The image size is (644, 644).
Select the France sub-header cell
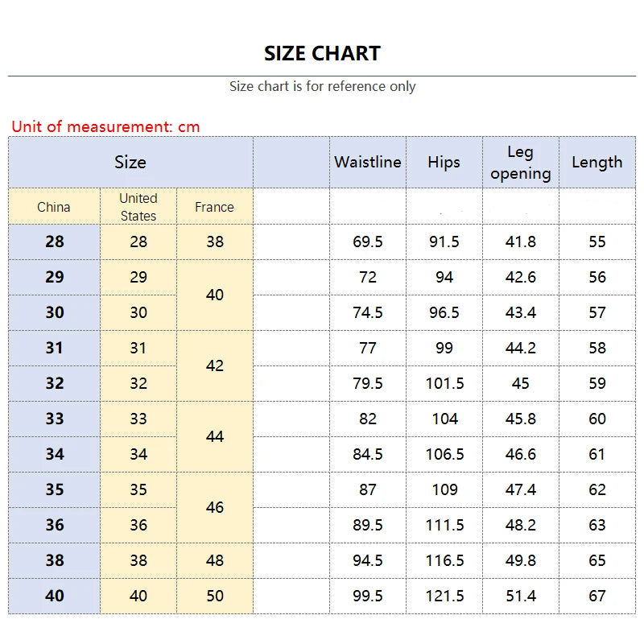(x=215, y=207)
